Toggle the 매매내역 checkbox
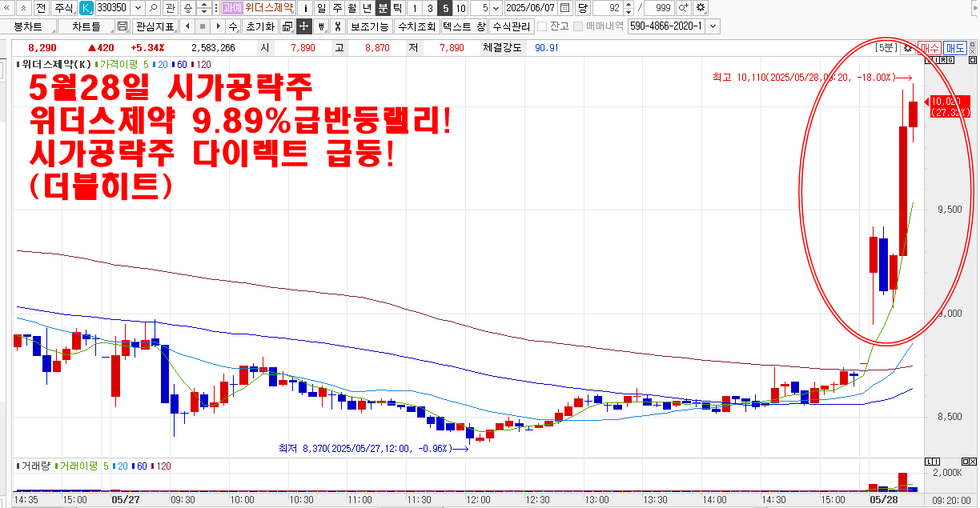The width and height of the screenshot is (980, 508). click(578, 26)
